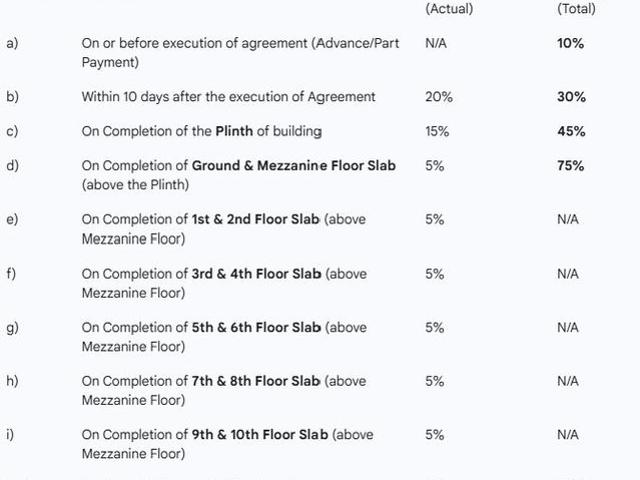Image resolution: width=640 pixels, height=480 pixels.
Task: Click "1st & 2nd Floor Slab" text
Action: (x=256, y=220)
